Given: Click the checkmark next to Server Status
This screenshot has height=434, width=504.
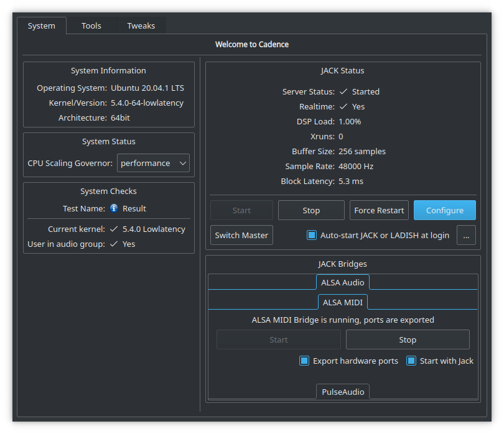Looking at the screenshot, I should click(x=345, y=91).
